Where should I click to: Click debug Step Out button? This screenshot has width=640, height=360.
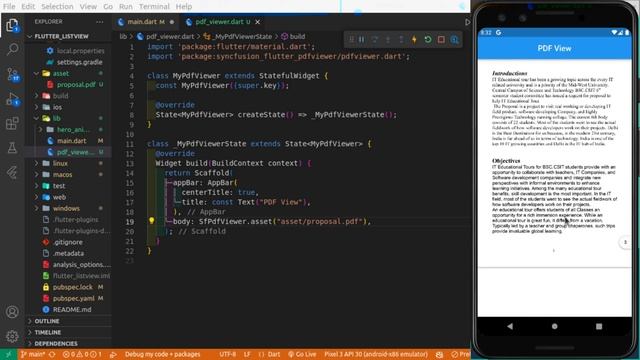click(401, 40)
